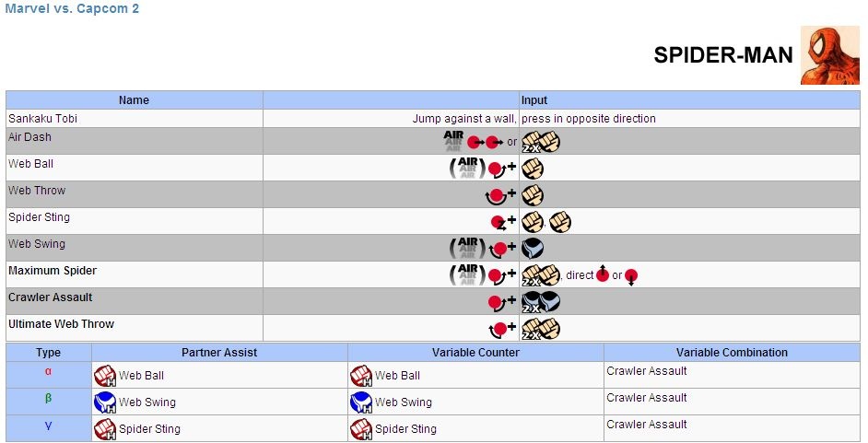This screenshot has height=443, width=868.
Task: Select the Ultimate Web Throw move name
Action: [x=62, y=323]
